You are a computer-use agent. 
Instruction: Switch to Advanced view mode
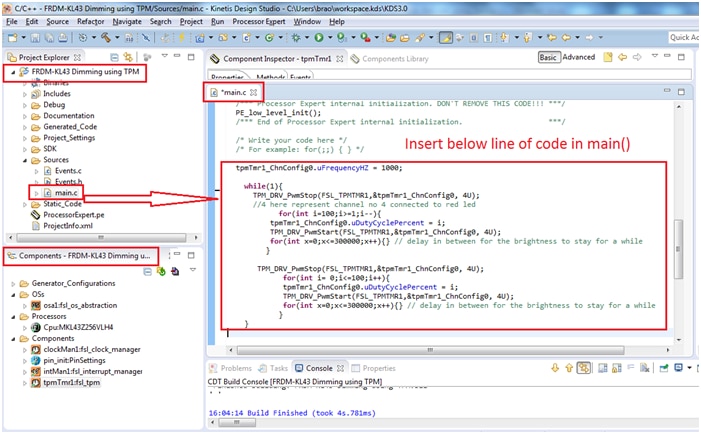pyautogui.click(x=579, y=58)
